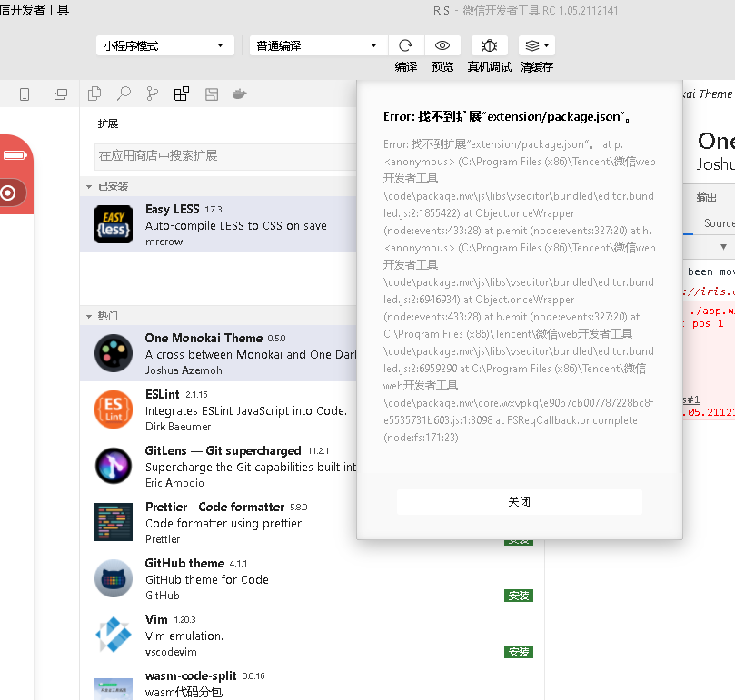Click the error dialog title text
This screenshot has height=700, width=735.
pos(506,116)
